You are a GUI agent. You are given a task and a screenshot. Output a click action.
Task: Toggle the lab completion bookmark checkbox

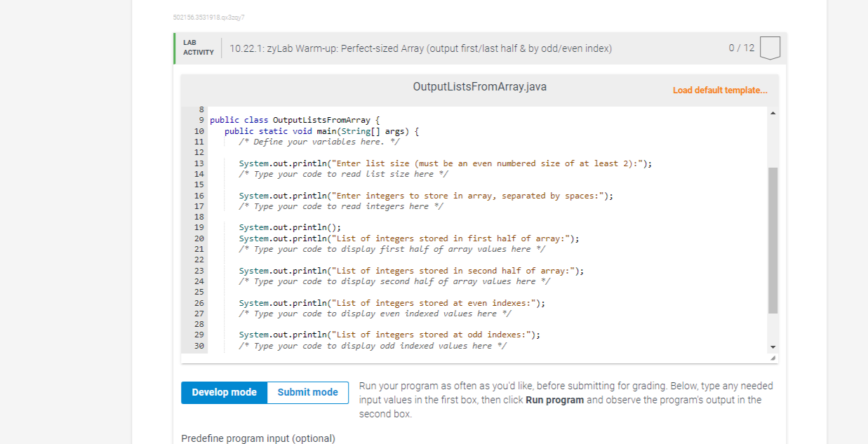(x=770, y=48)
